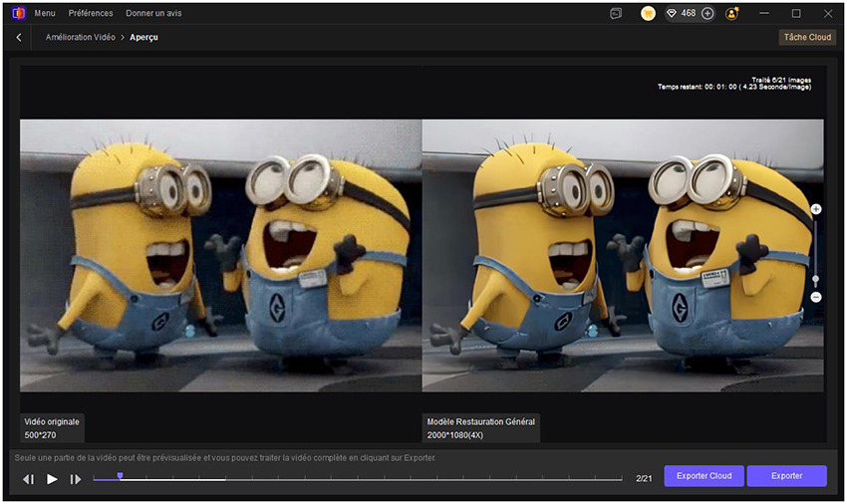Image resolution: width=847 pixels, height=504 pixels.
Task: Click the app logo icon
Action: 18,13
